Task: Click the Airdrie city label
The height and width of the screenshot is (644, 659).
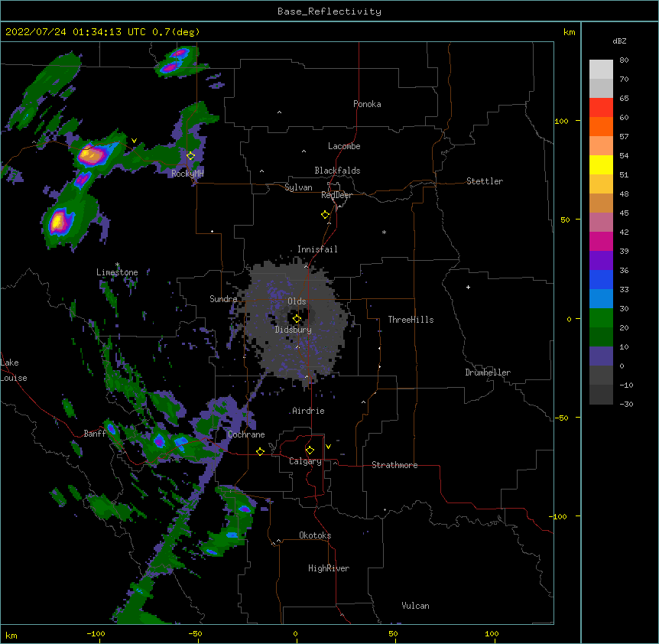Action: (308, 411)
